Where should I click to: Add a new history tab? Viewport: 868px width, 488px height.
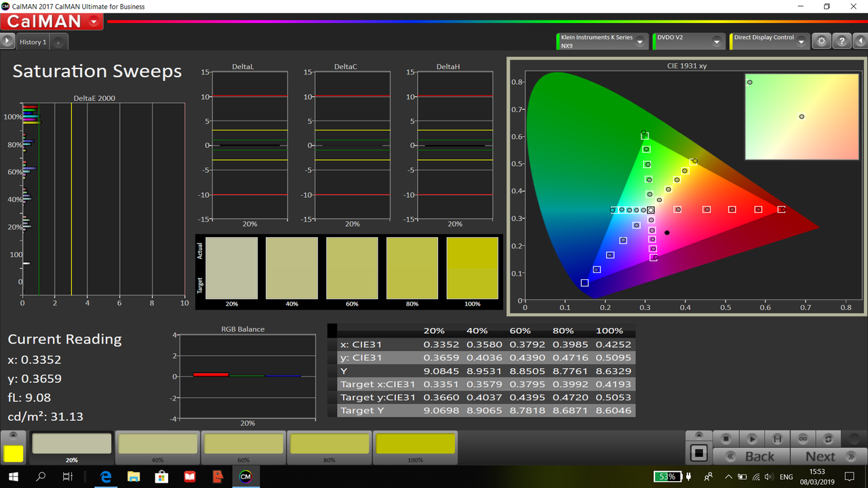click(58, 43)
